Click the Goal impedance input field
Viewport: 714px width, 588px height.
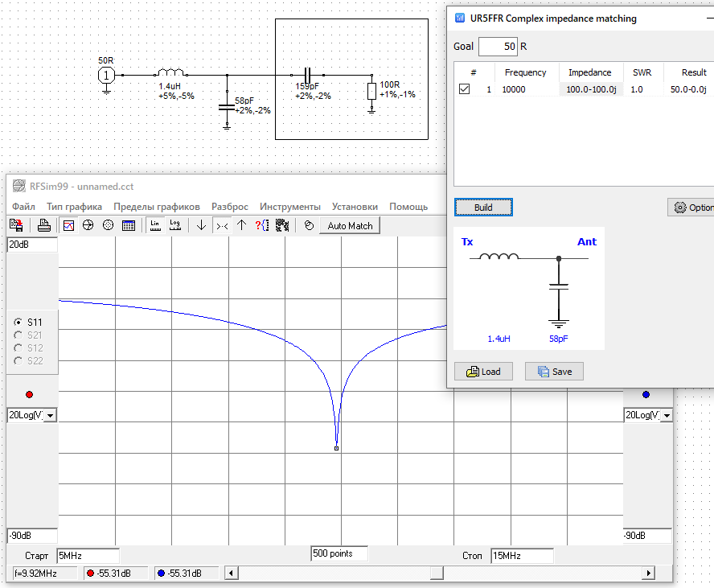tap(498, 46)
